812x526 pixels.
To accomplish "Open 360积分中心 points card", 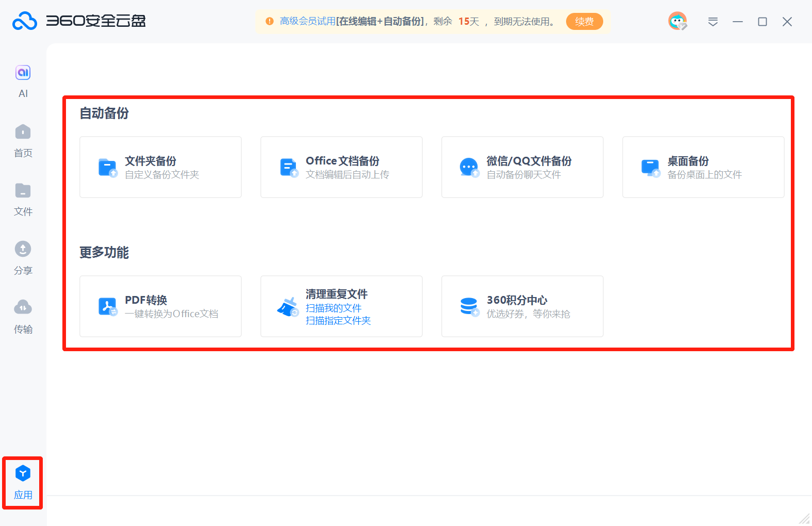I will click(x=522, y=306).
